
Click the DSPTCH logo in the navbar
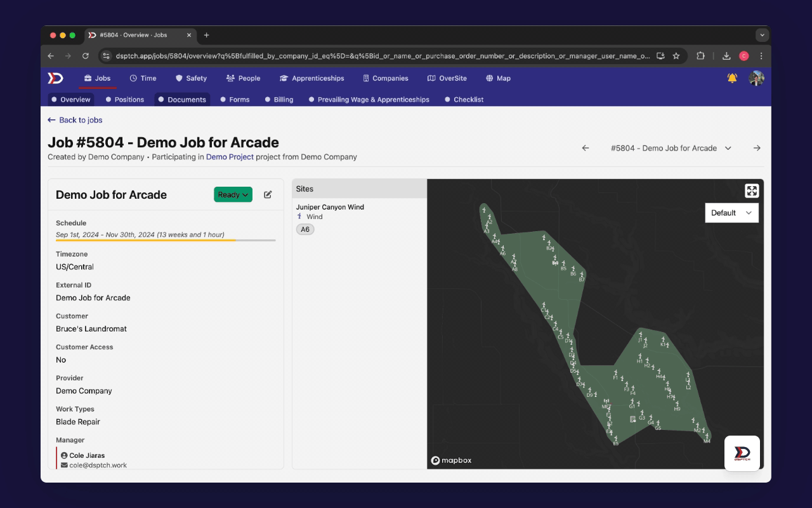coord(56,78)
